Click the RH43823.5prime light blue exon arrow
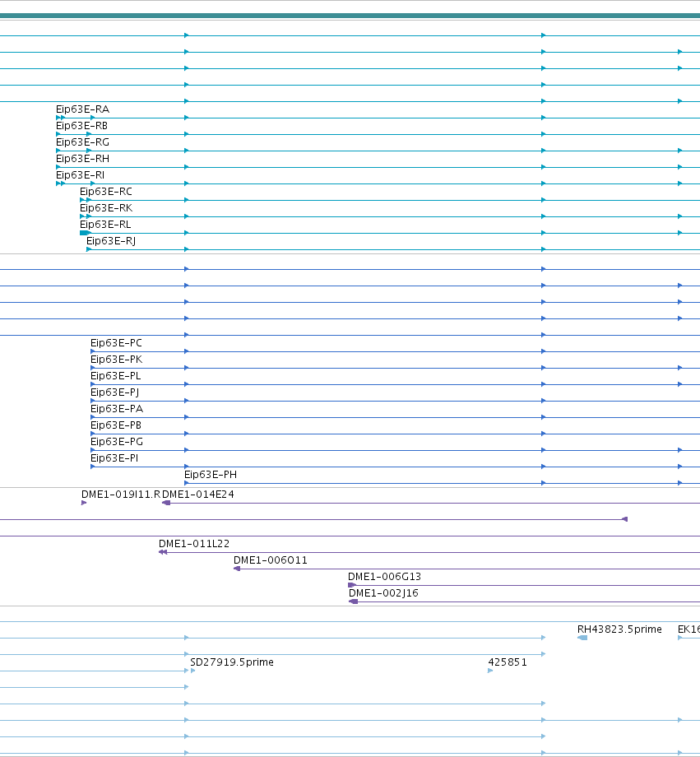The width and height of the screenshot is (700, 757). click(x=582, y=638)
